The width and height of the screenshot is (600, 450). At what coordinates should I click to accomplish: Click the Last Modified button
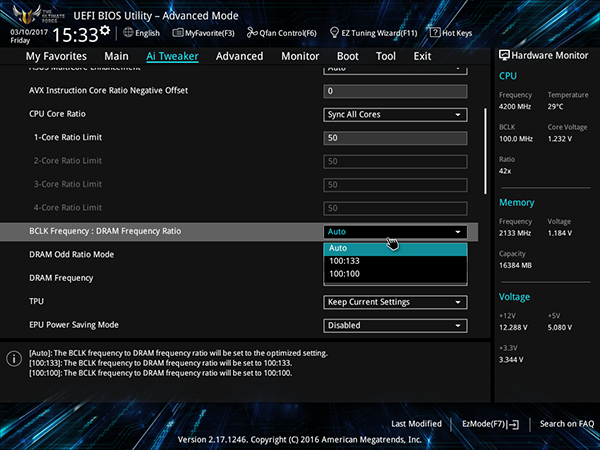[416, 424]
